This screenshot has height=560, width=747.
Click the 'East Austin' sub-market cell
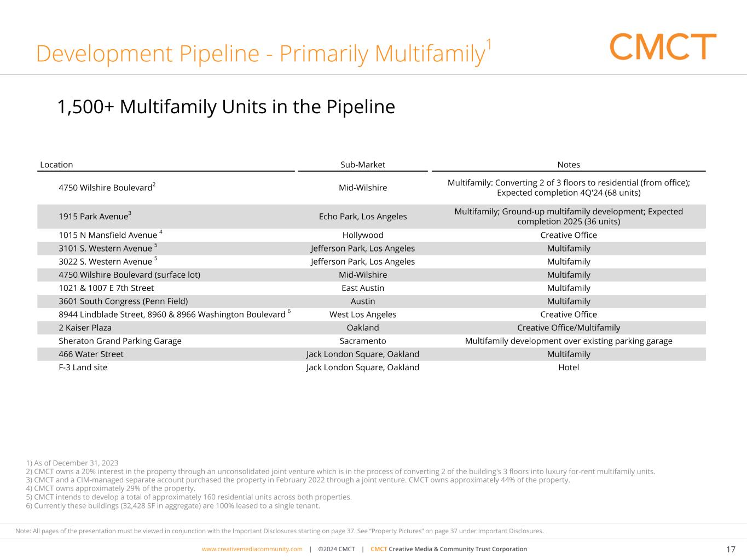click(x=363, y=288)
